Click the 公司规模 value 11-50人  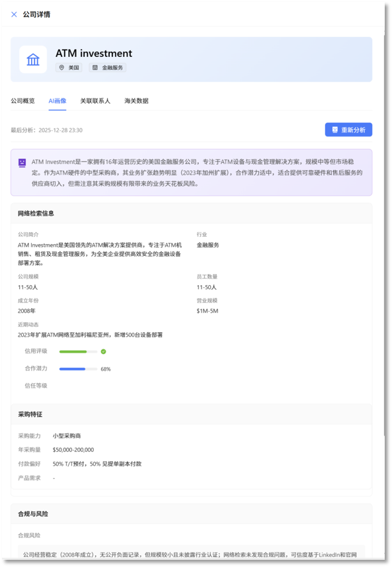click(x=28, y=287)
